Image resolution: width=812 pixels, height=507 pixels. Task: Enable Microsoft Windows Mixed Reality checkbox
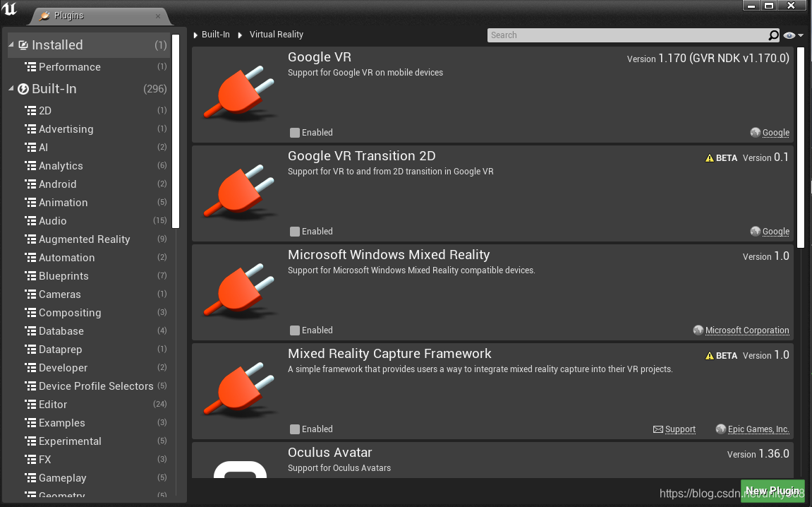(295, 330)
